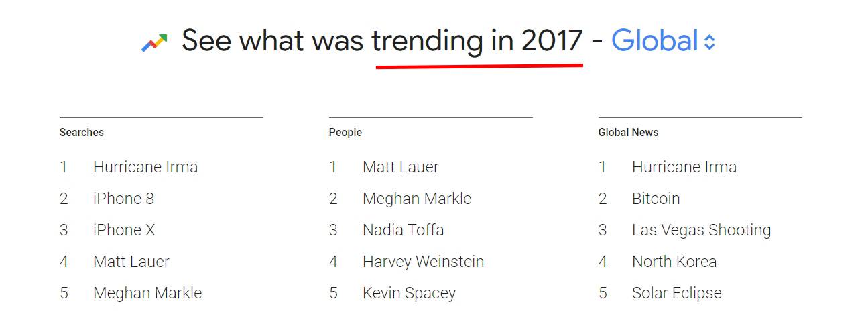This screenshot has height=326, width=868.
Task: Click the Global News column heading
Action: (628, 133)
